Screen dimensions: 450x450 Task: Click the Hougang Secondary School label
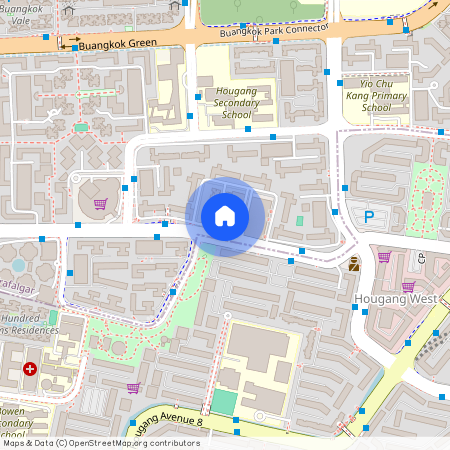coord(236,103)
